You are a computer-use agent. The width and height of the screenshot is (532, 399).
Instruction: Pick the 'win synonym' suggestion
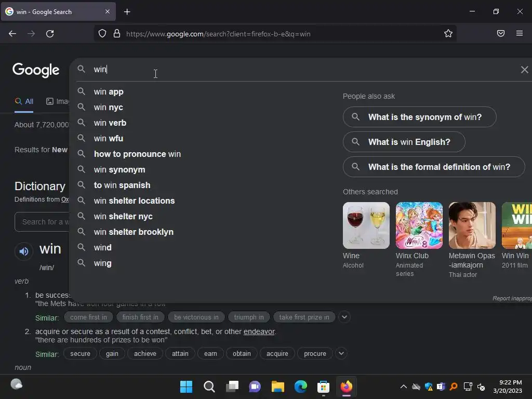(x=119, y=170)
